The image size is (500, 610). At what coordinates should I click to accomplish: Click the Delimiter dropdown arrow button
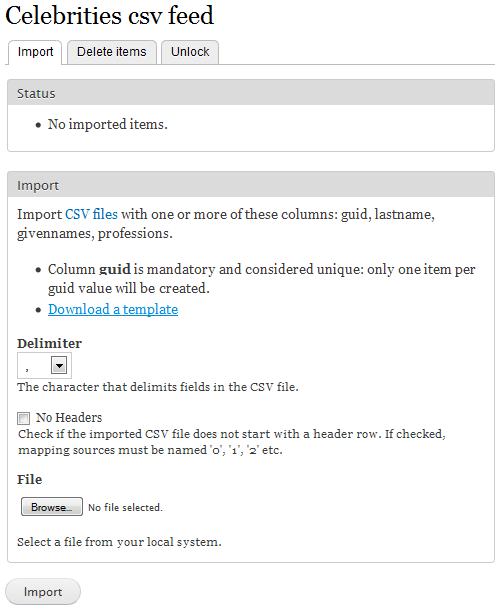(59, 365)
